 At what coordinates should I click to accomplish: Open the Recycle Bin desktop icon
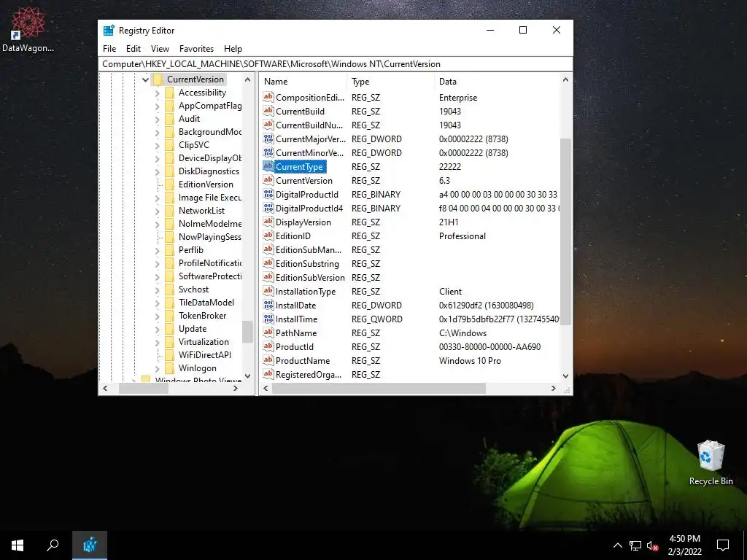[x=711, y=463]
